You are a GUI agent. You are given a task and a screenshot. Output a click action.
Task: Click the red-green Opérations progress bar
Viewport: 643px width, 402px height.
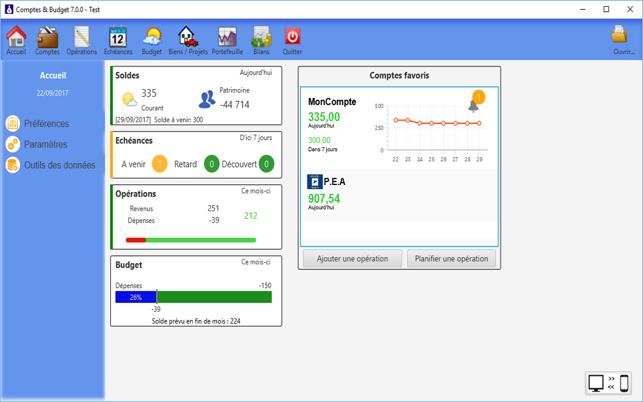point(191,240)
